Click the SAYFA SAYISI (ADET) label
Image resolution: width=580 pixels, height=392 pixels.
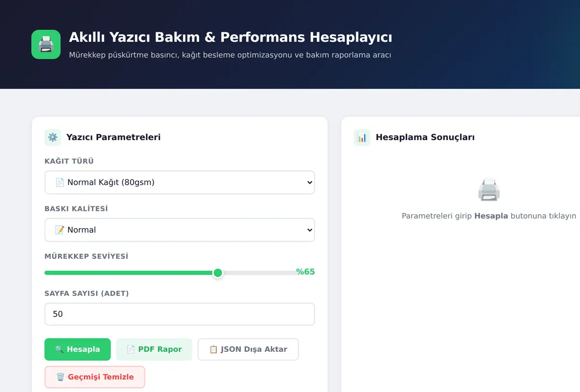(x=87, y=293)
